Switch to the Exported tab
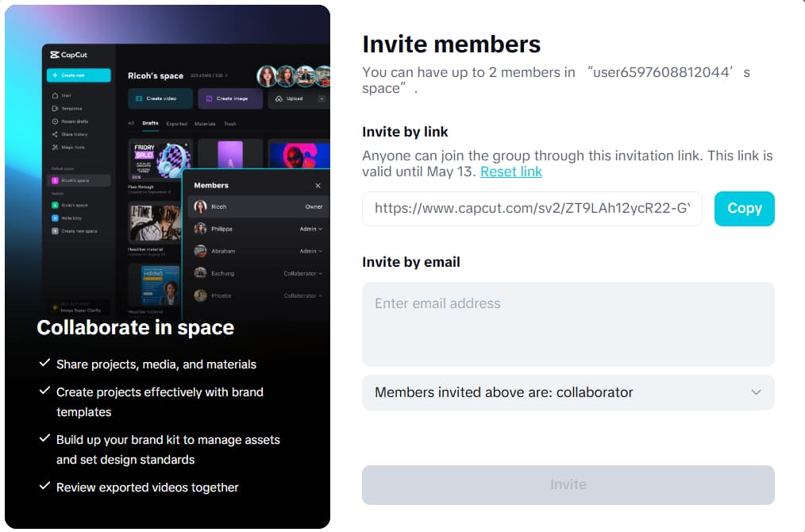This screenshot has width=805, height=532. pyautogui.click(x=176, y=124)
